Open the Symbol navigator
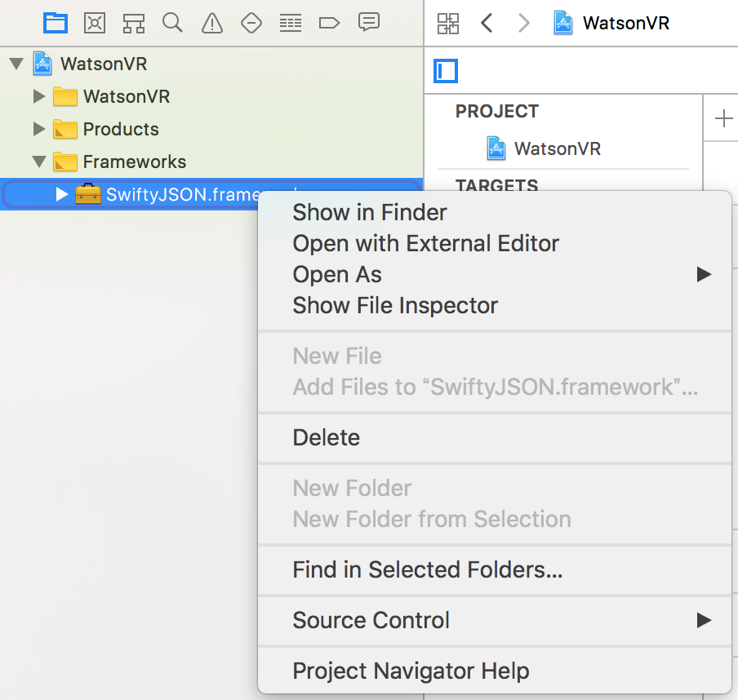Image resolution: width=738 pixels, height=700 pixels. click(134, 23)
